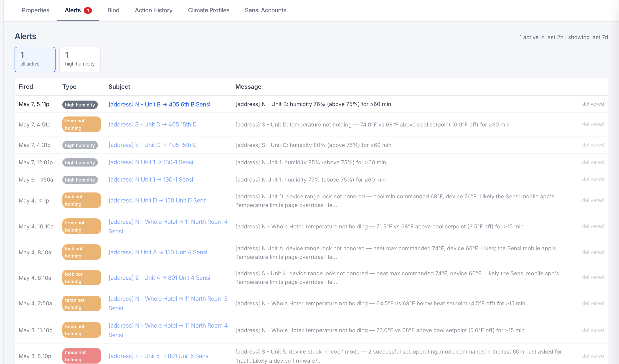
Task: Click the high humidity badge in the May 7, 5:11p row
Action: (x=80, y=105)
